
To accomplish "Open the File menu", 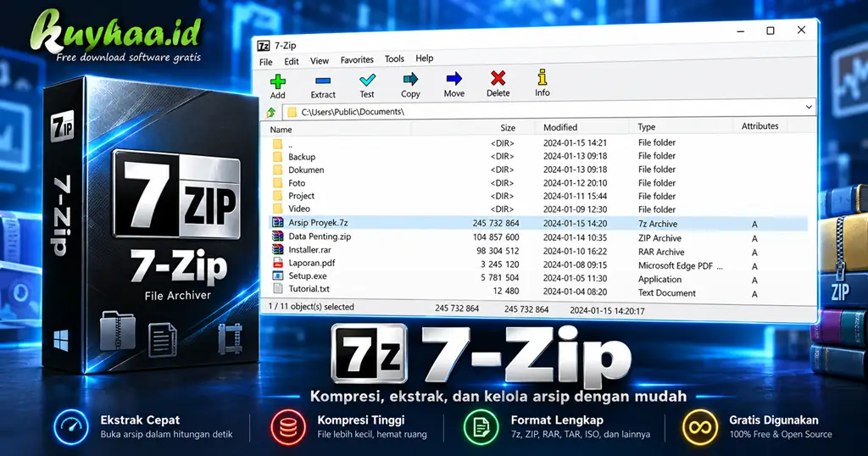I will (265, 62).
